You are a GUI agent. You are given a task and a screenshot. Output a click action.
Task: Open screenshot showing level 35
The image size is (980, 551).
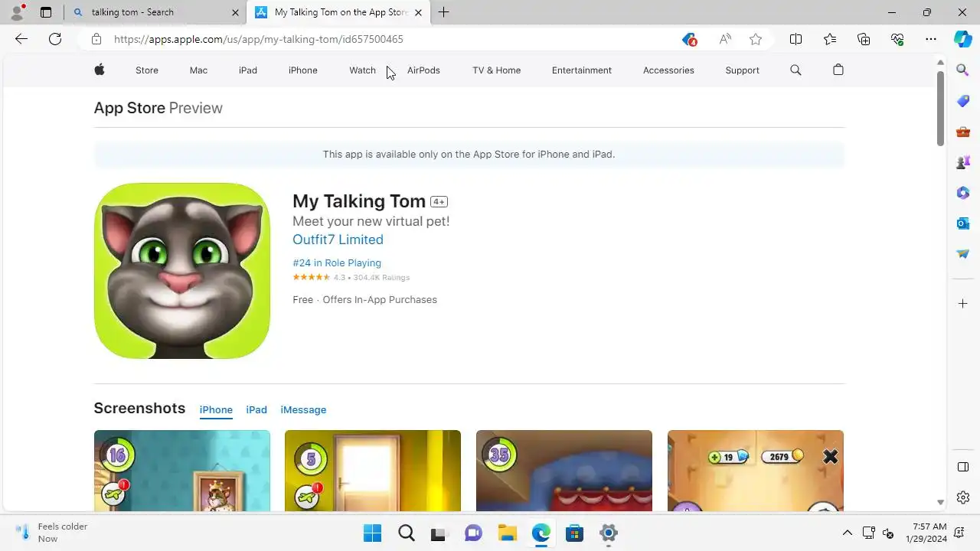pyautogui.click(x=564, y=471)
